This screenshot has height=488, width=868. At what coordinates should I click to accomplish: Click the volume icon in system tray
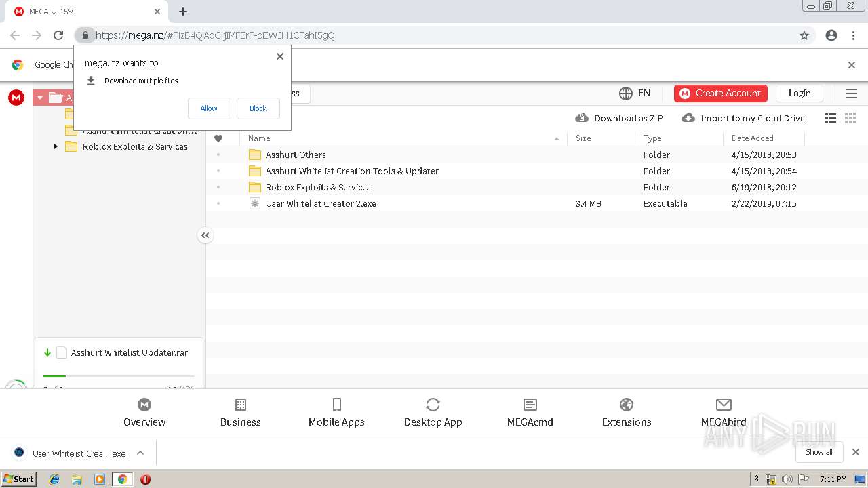(x=787, y=479)
